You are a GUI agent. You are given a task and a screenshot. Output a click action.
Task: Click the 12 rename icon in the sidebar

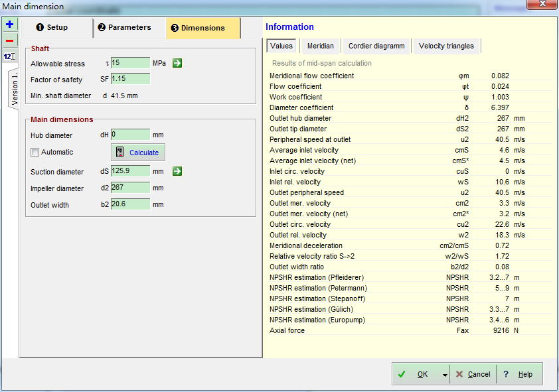tap(9, 56)
